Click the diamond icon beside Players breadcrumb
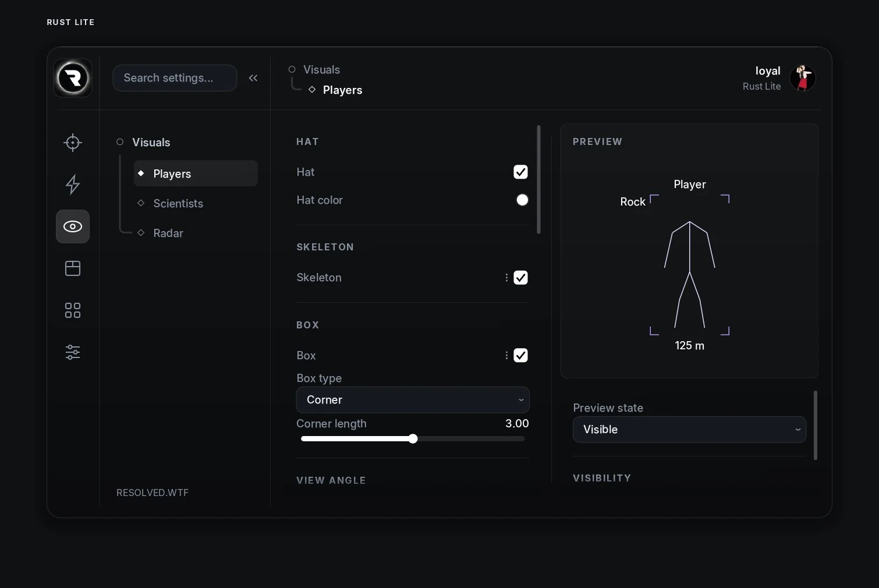 pyautogui.click(x=312, y=90)
